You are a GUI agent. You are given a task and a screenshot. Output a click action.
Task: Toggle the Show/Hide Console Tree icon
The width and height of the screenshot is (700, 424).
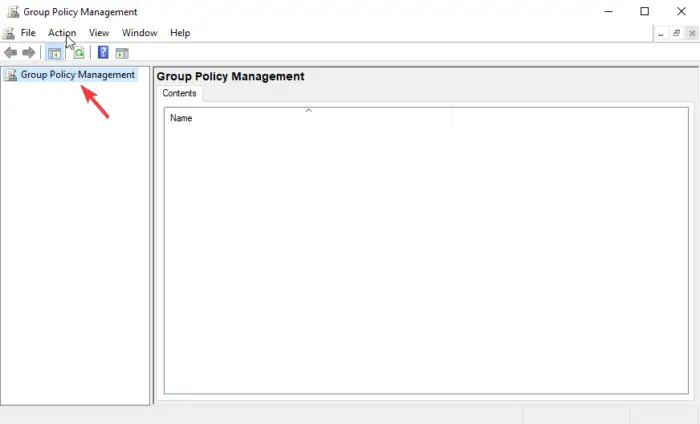(x=54, y=53)
